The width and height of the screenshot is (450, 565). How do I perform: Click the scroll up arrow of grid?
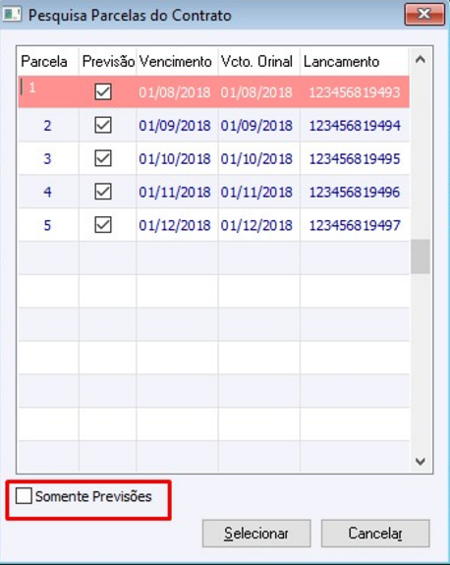point(420,60)
